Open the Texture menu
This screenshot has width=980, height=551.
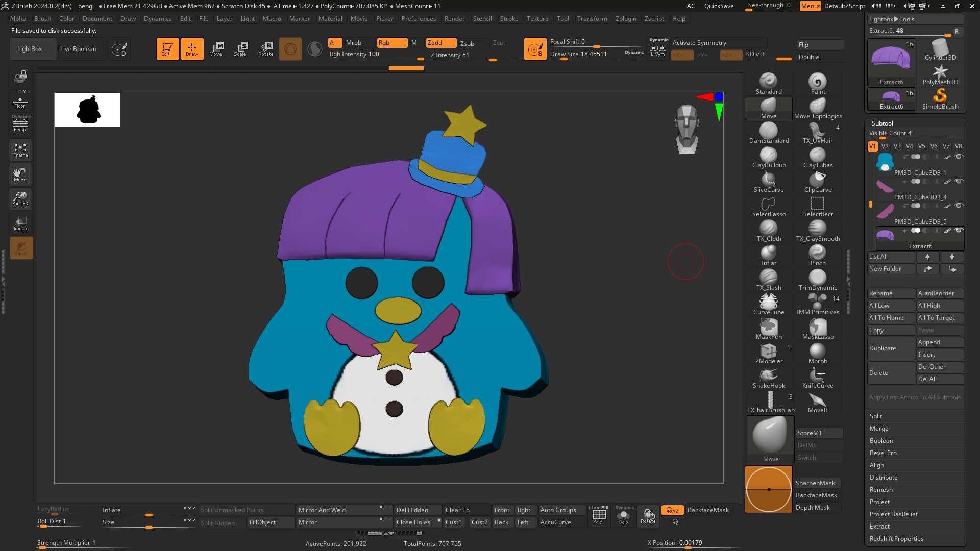537,19
